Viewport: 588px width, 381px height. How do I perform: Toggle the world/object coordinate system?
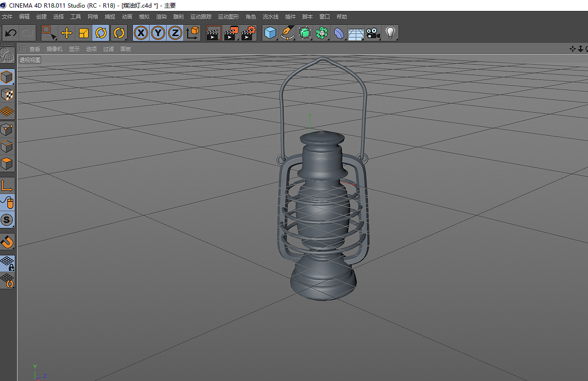[192, 33]
